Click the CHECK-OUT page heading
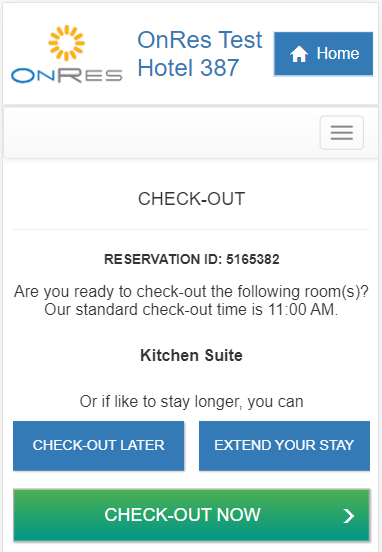The width and height of the screenshot is (382, 552). pyautogui.click(x=192, y=199)
